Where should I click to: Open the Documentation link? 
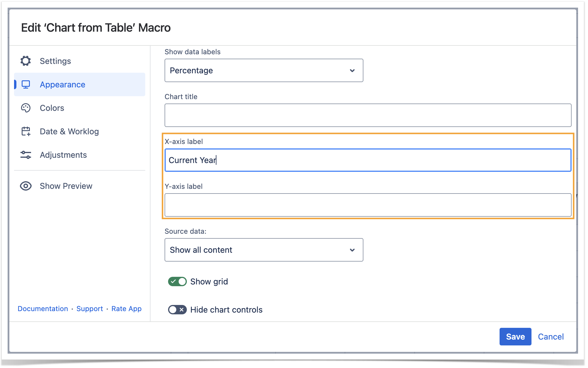pos(43,309)
